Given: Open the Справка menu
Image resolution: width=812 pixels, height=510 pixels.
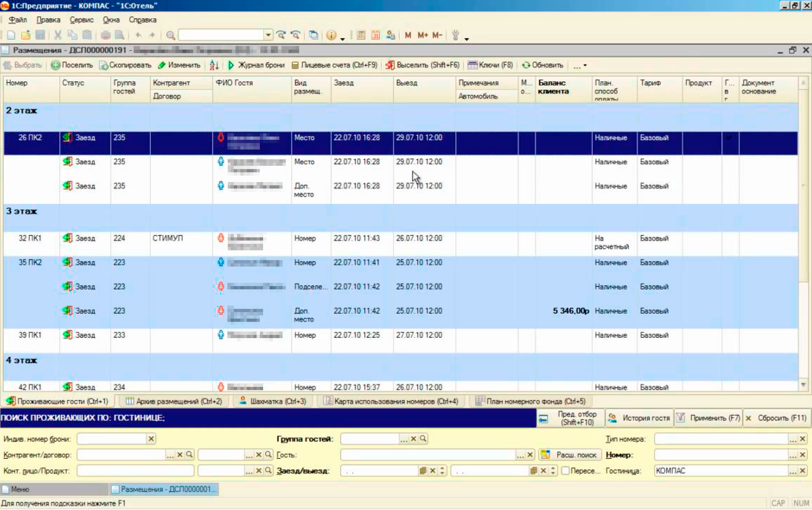Looking at the screenshot, I should coord(143,20).
